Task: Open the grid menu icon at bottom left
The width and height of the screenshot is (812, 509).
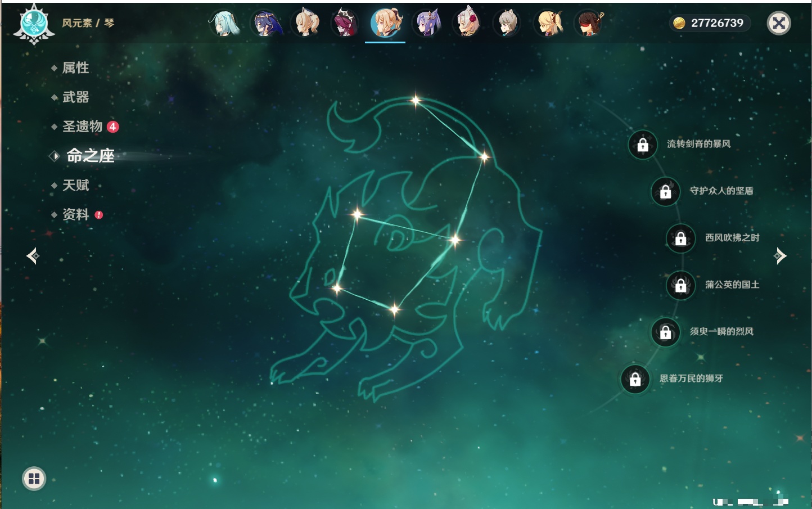Action: click(34, 479)
